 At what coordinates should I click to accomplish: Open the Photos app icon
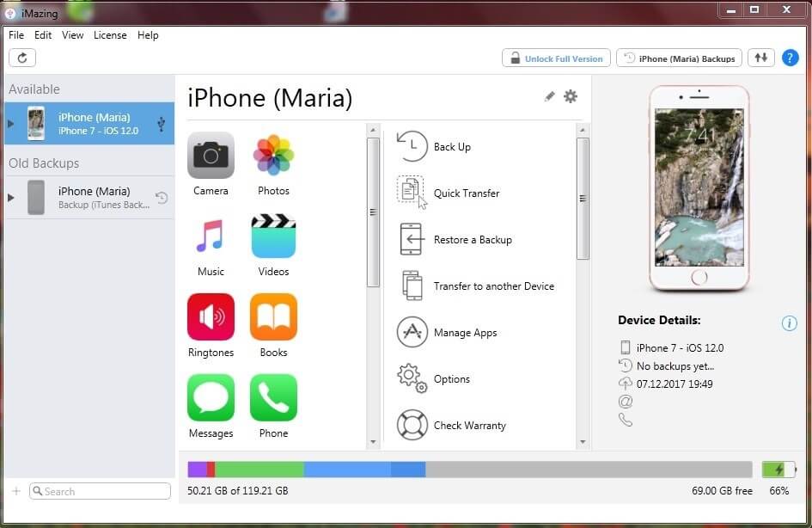(273, 155)
